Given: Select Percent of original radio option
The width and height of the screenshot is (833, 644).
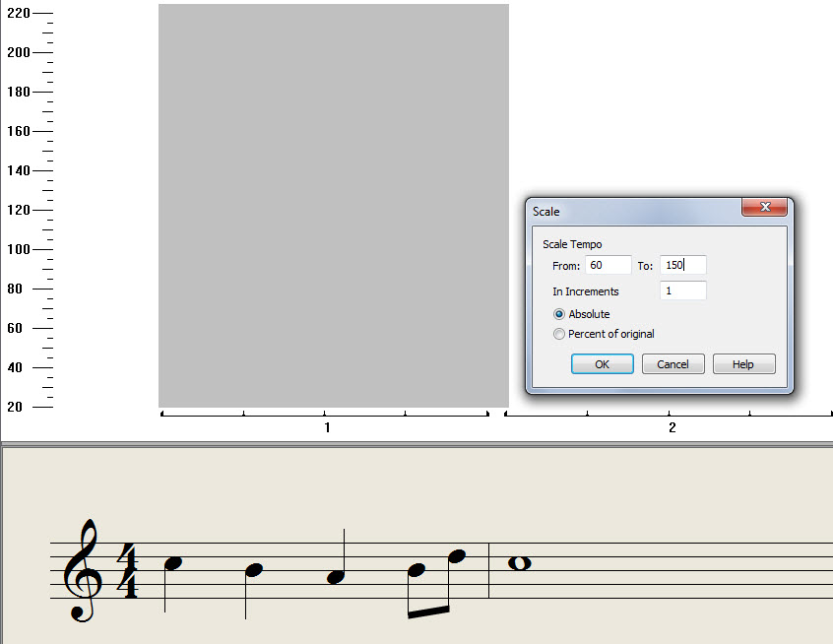Looking at the screenshot, I should tap(560, 334).
